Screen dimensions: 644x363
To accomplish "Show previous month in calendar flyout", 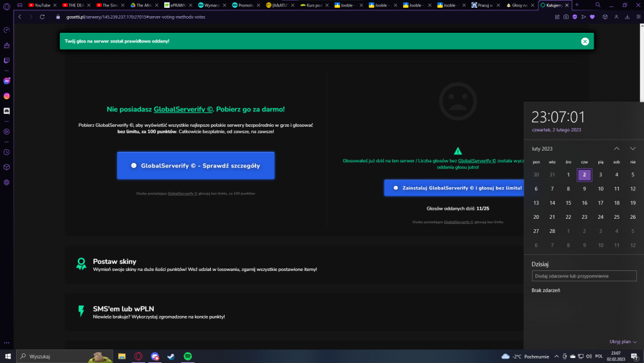I will (x=616, y=149).
